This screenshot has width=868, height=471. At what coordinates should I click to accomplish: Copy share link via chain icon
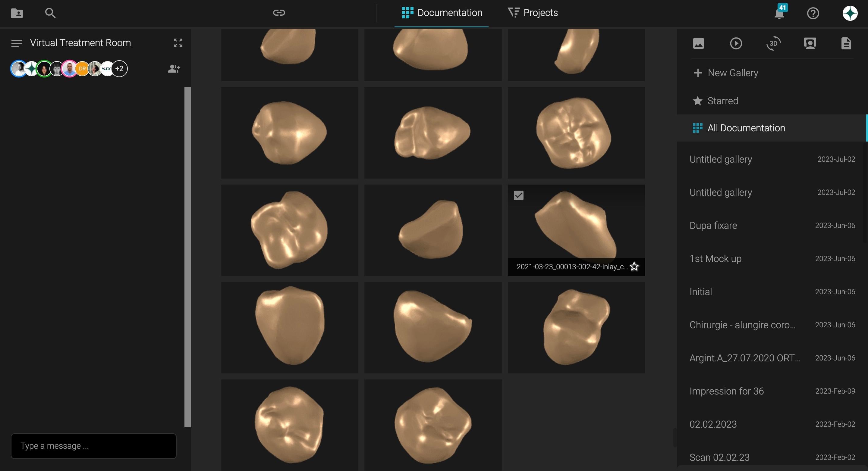[x=279, y=13]
